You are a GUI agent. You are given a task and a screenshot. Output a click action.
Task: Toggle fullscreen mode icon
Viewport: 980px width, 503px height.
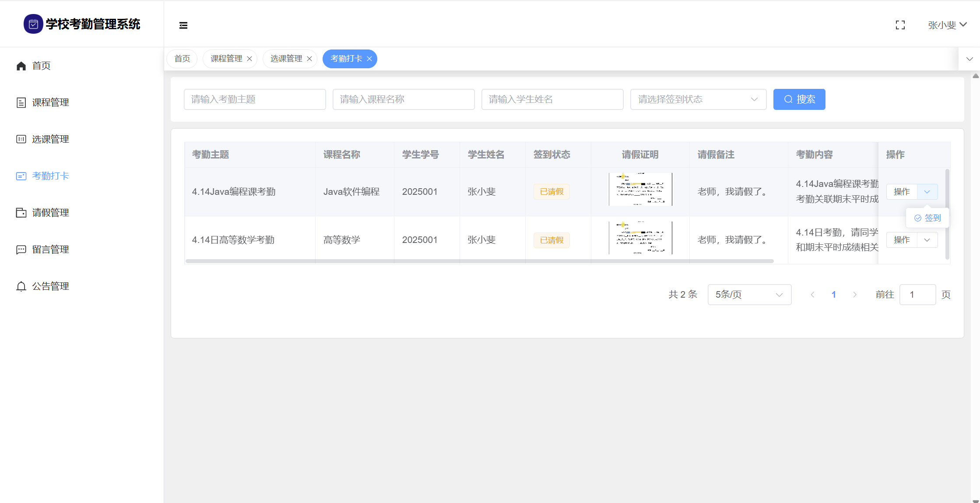click(900, 25)
